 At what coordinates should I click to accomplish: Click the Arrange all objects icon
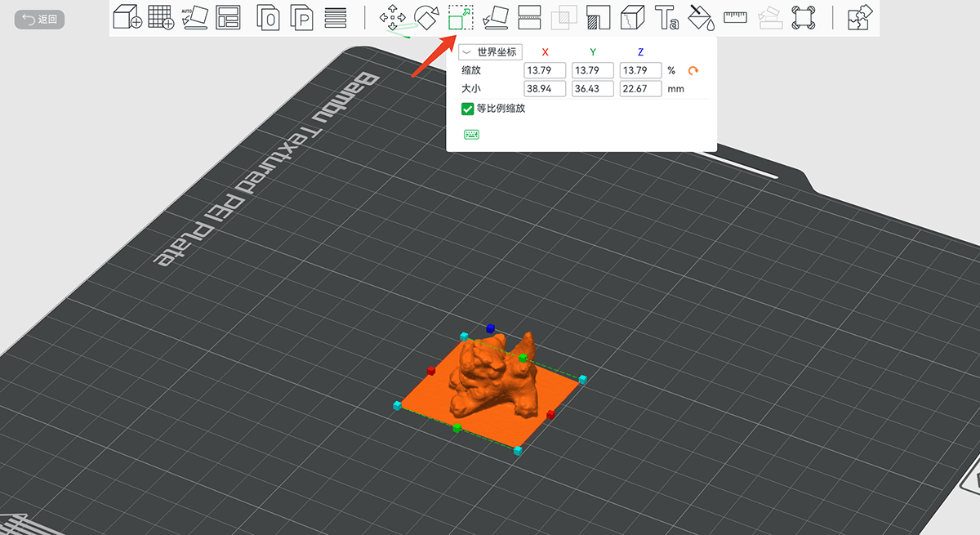coord(228,18)
